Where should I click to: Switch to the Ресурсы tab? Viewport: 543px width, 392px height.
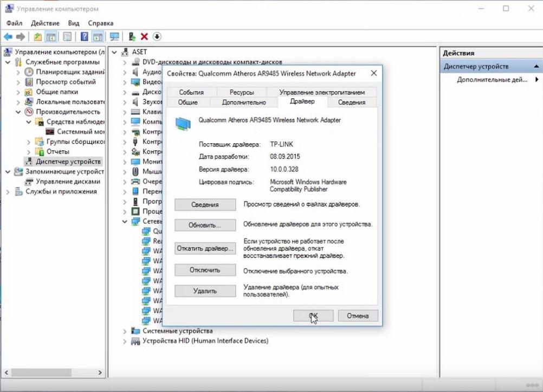tap(242, 92)
